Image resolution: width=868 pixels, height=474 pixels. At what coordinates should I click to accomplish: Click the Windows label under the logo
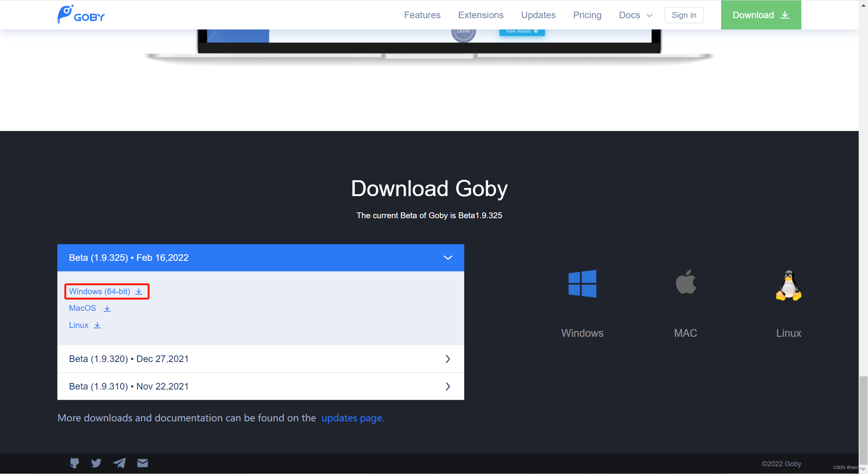(x=582, y=333)
